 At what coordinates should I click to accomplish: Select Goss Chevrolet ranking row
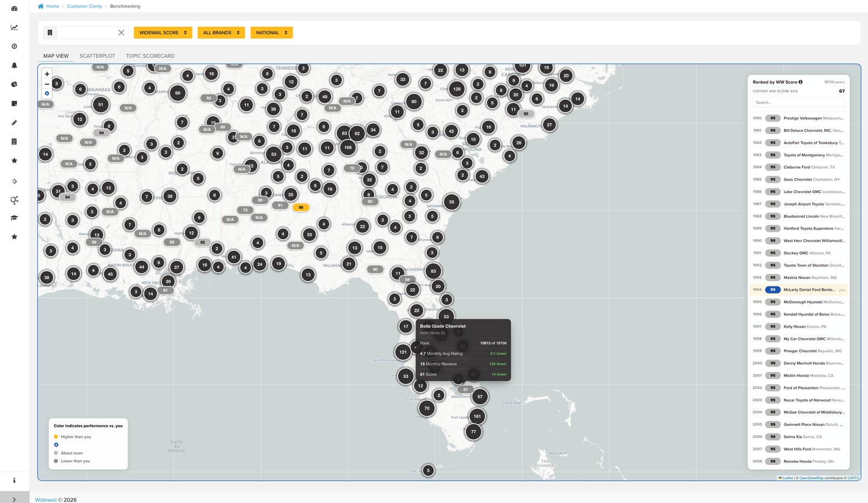point(799,179)
